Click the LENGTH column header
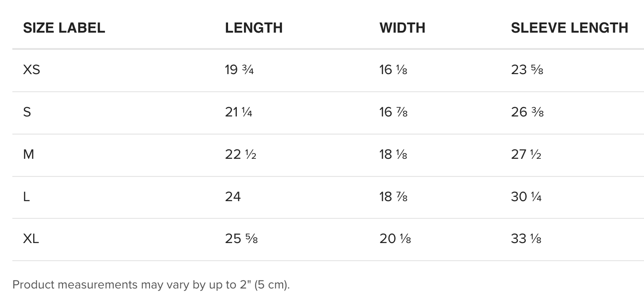The width and height of the screenshot is (644, 307). 254,28
